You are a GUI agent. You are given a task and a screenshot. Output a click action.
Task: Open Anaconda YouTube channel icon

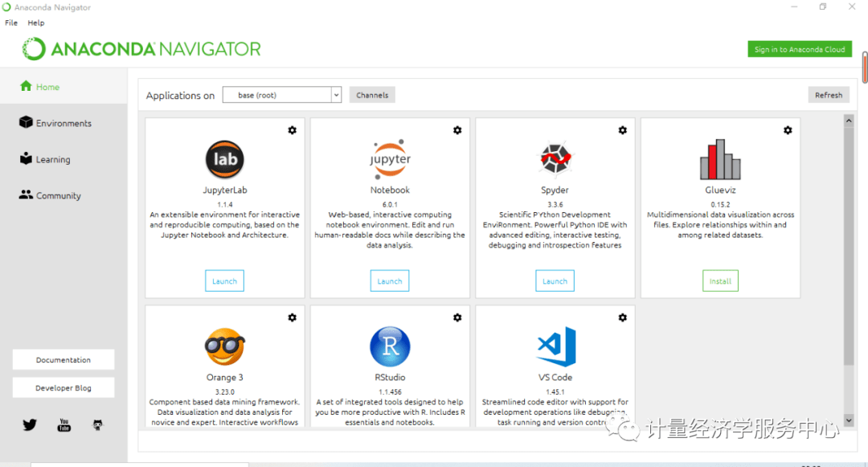(x=64, y=425)
